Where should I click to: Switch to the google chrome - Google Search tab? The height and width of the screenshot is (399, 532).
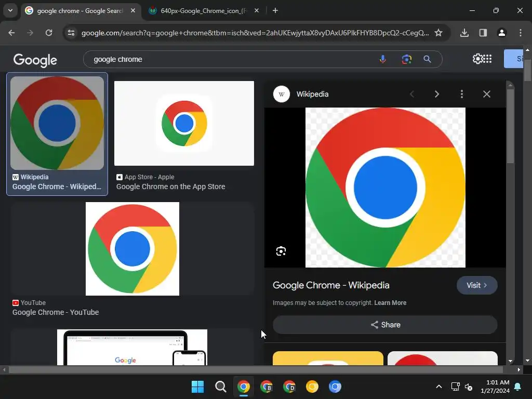click(x=81, y=11)
